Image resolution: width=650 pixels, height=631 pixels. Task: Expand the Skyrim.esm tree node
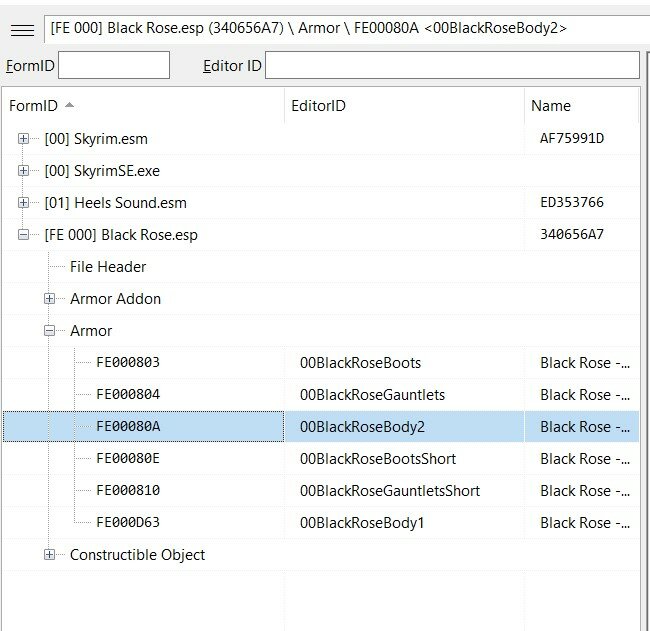coord(24,139)
